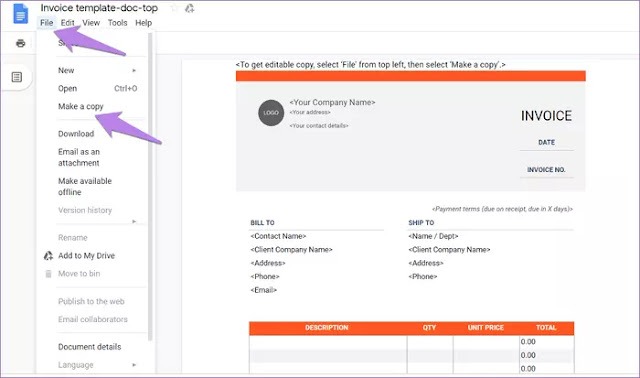Expand the Version history submenu arrow

tap(134, 222)
